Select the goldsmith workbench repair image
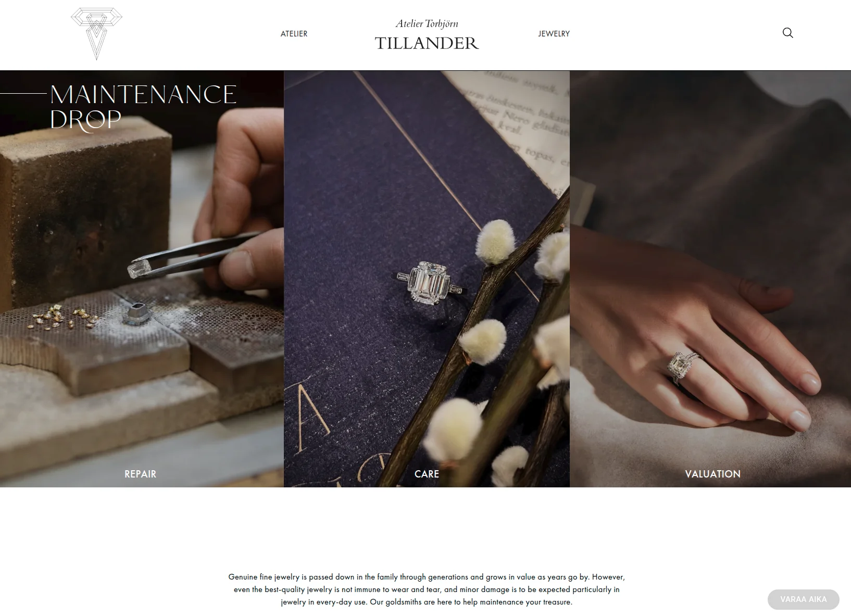The width and height of the screenshot is (851, 616). 142,279
